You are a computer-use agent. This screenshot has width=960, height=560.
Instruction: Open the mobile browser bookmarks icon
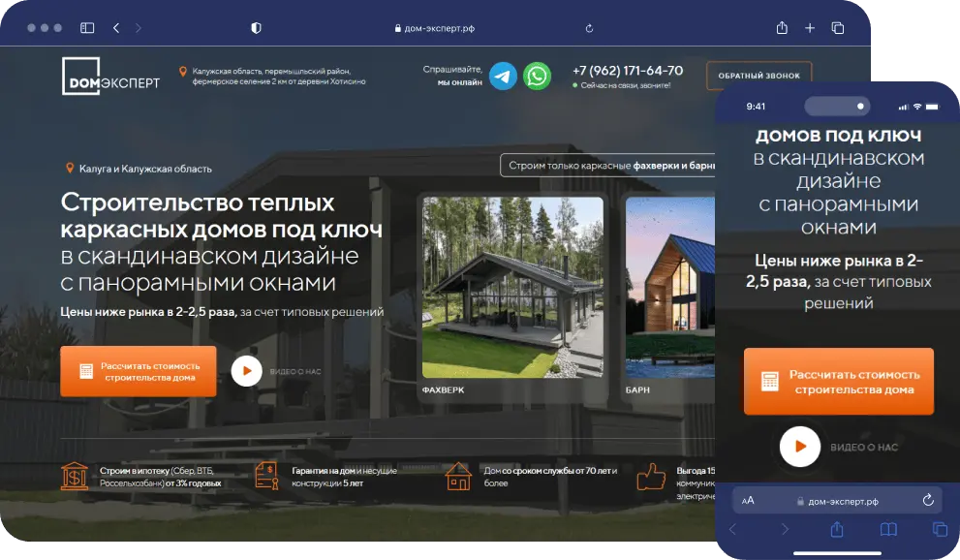coord(888,529)
